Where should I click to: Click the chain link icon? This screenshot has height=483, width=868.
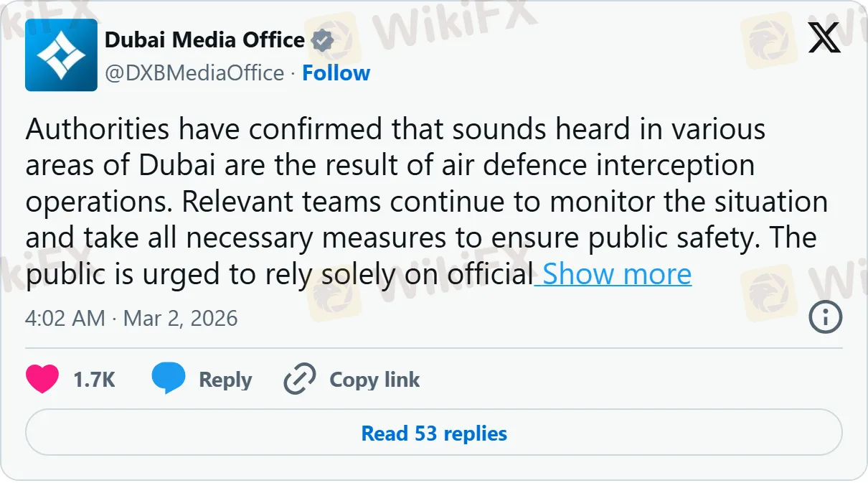click(x=300, y=380)
